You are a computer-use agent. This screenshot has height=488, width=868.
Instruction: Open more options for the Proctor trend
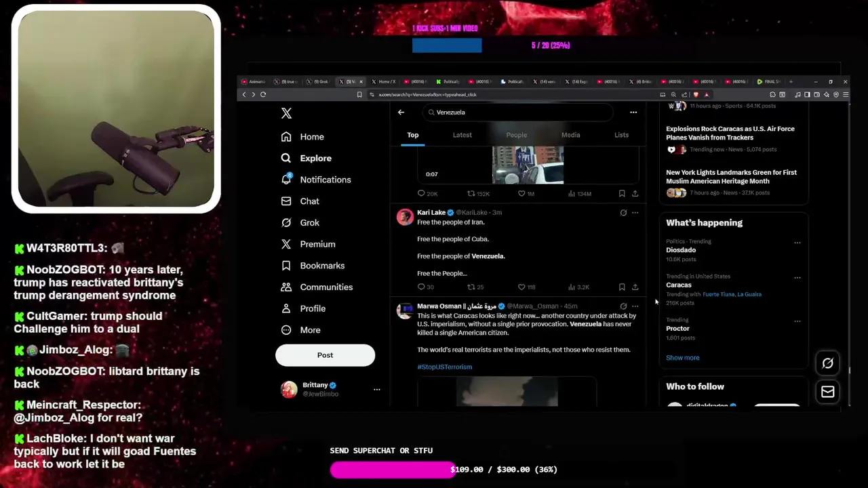coord(797,321)
